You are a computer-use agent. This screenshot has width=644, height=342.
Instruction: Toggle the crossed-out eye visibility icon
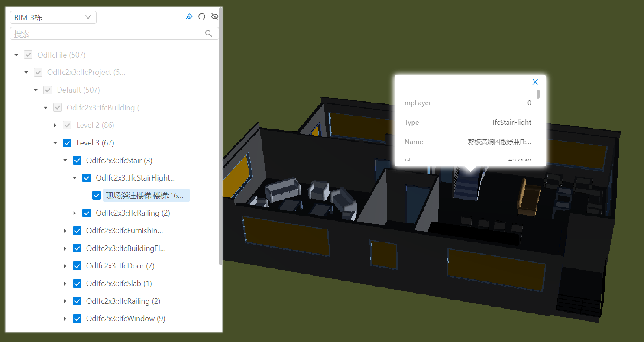point(214,17)
